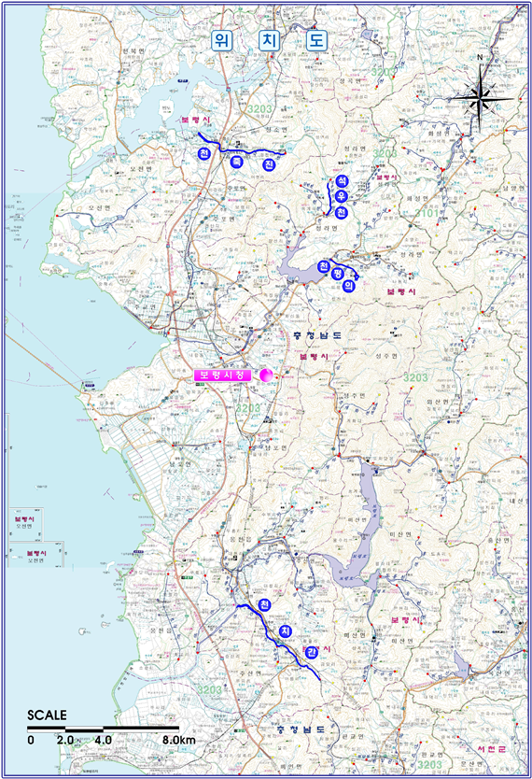Click the SCALE heading text
Screen dimensions: 532x779
[47, 715]
